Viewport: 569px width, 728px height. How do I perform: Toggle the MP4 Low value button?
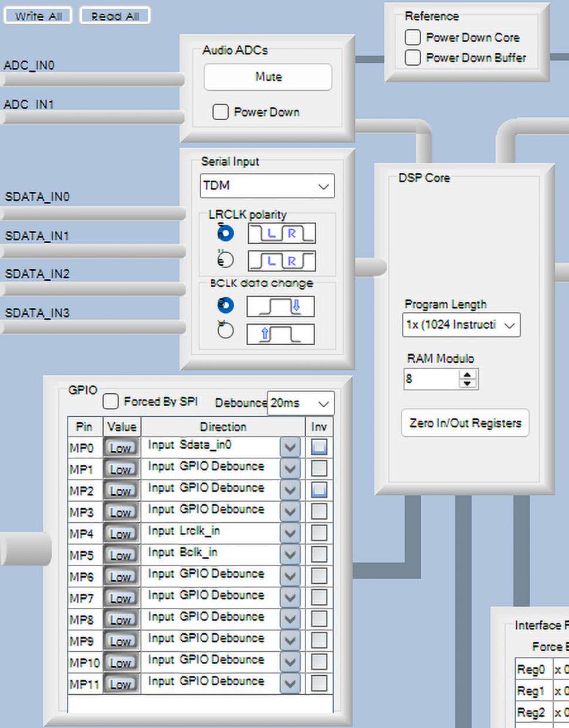click(x=121, y=533)
